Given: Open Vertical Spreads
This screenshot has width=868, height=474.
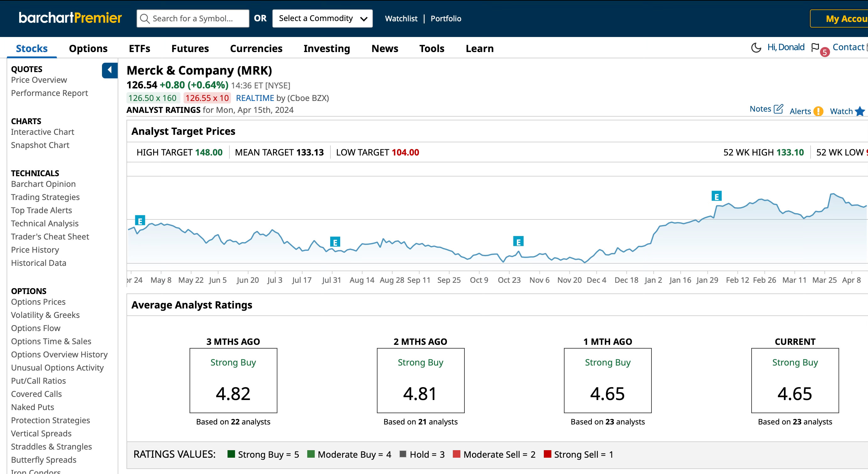Looking at the screenshot, I should click(41, 433).
